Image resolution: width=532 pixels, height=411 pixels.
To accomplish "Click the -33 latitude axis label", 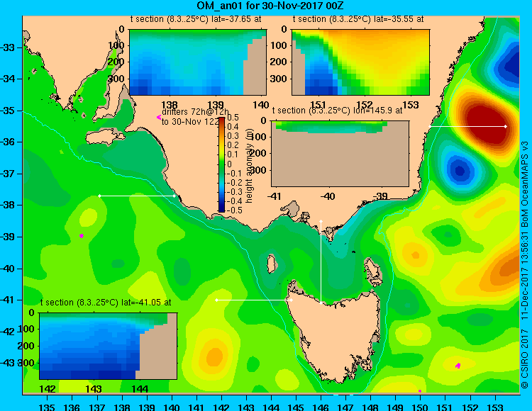I will tap(8, 47).
